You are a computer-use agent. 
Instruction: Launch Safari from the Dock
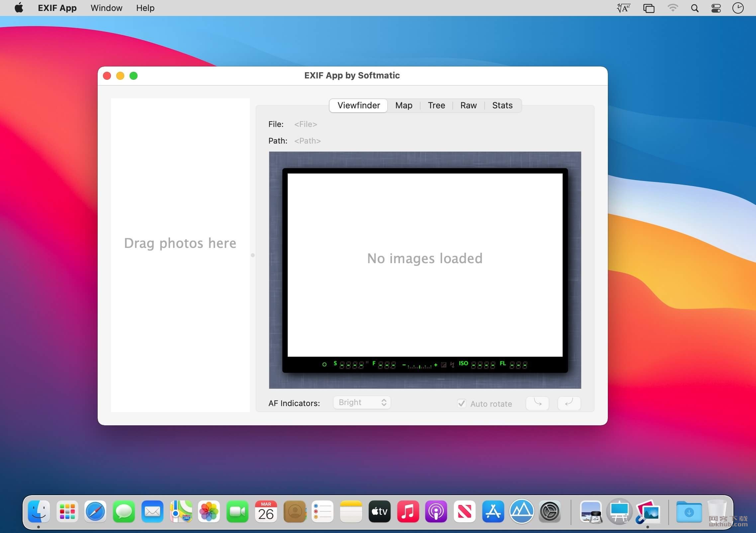[x=95, y=511]
